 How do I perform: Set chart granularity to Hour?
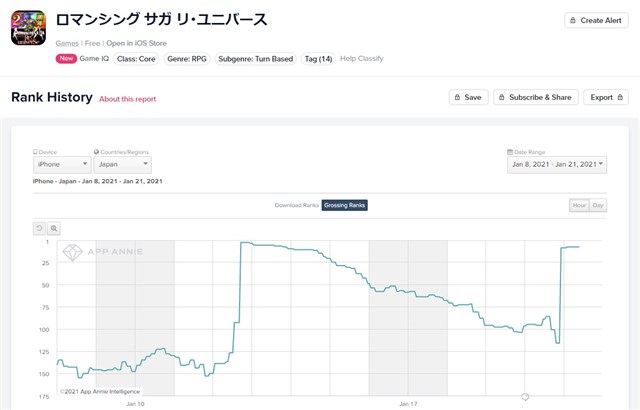(x=579, y=205)
